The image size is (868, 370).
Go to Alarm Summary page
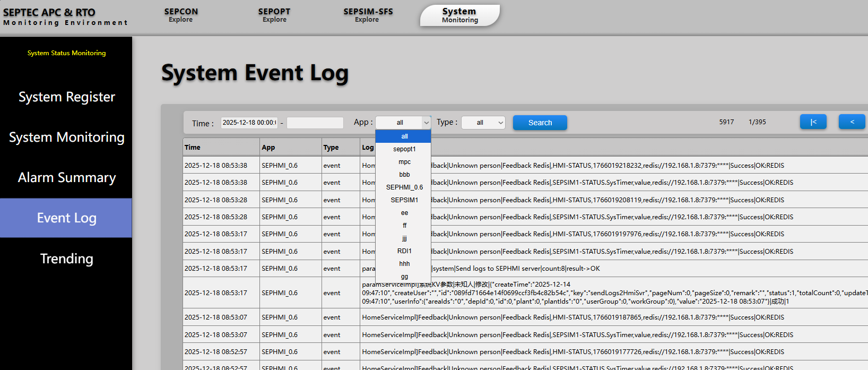point(66,178)
